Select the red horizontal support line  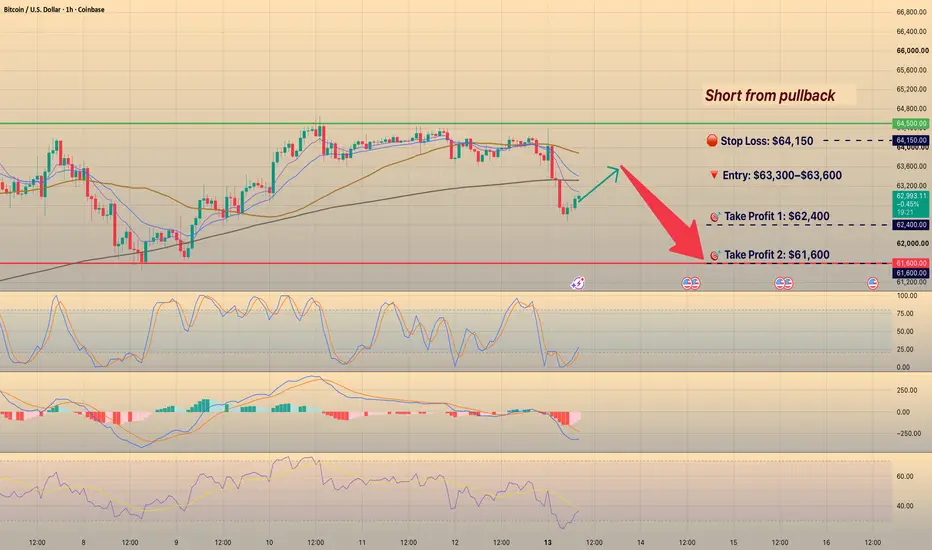[446, 263]
